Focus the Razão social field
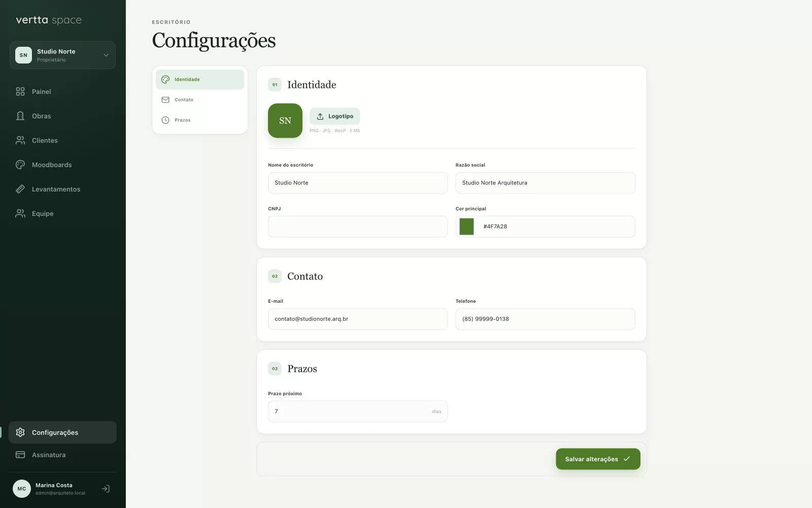 (545, 183)
